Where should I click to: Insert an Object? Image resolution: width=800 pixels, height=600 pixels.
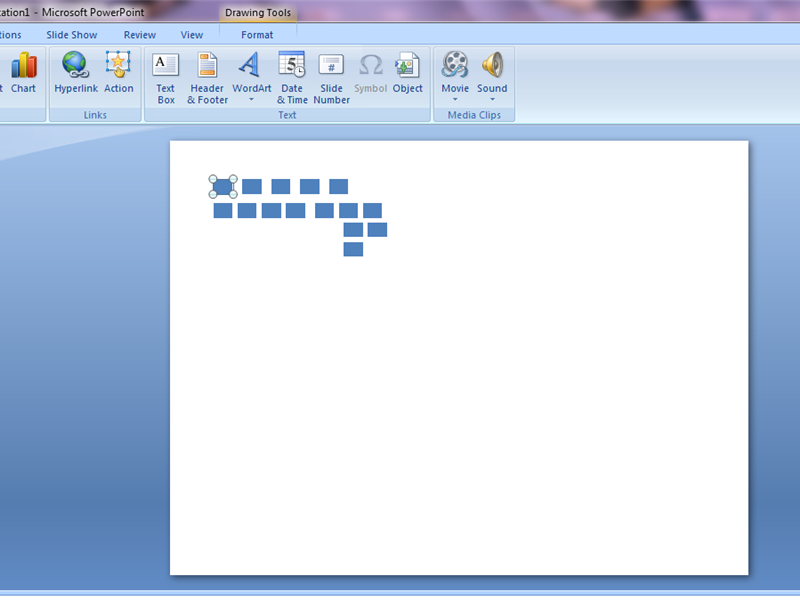tap(408, 70)
